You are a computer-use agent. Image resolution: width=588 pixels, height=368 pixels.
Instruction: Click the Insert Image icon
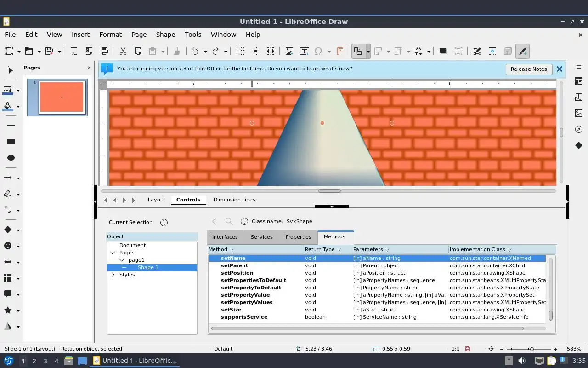click(289, 51)
